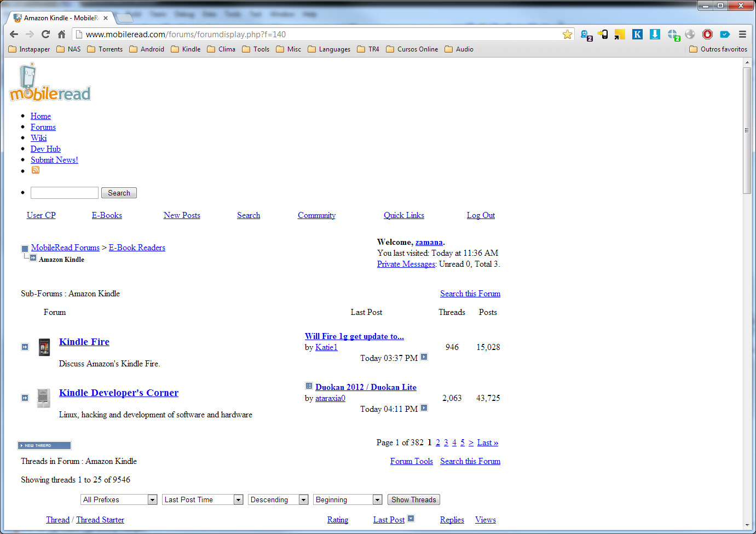Open the Private Messages link
The width and height of the screenshot is (756, 534).
coord(406,264)
